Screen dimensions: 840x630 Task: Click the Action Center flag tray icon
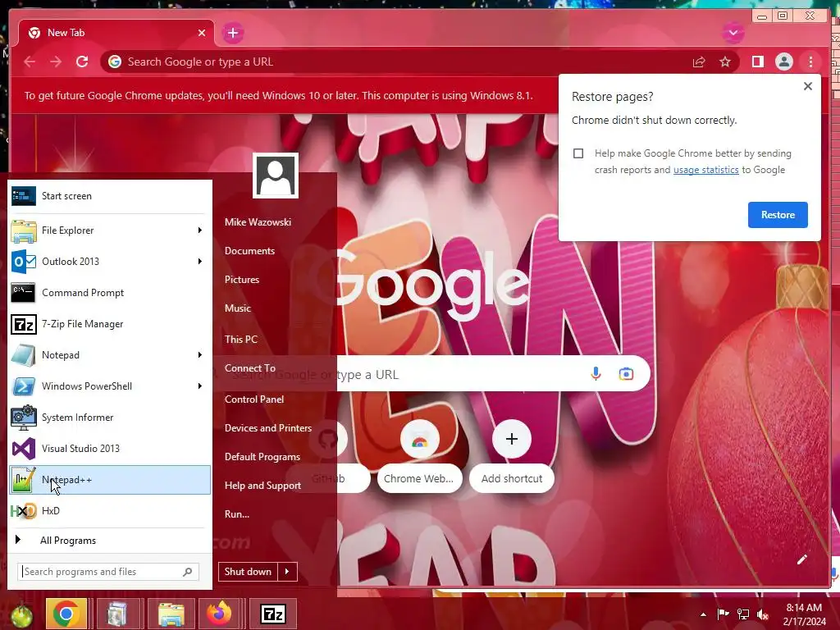coord(723,614)
